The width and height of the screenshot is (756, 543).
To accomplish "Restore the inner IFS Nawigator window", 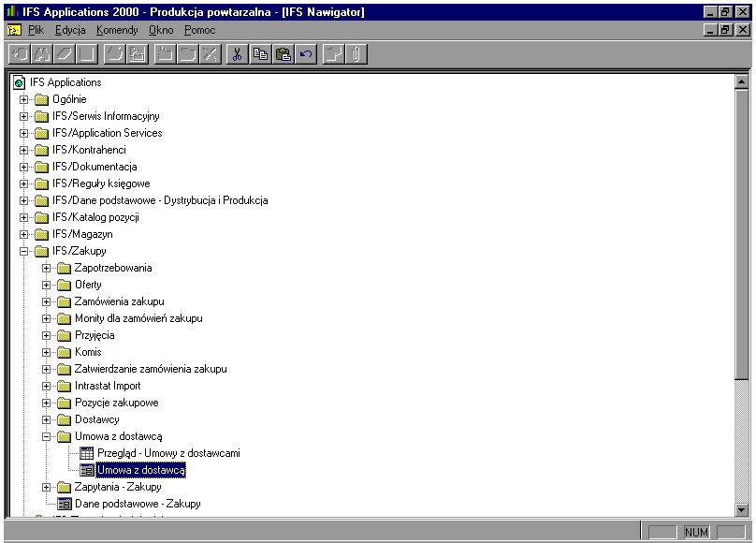I will [725, 30].
